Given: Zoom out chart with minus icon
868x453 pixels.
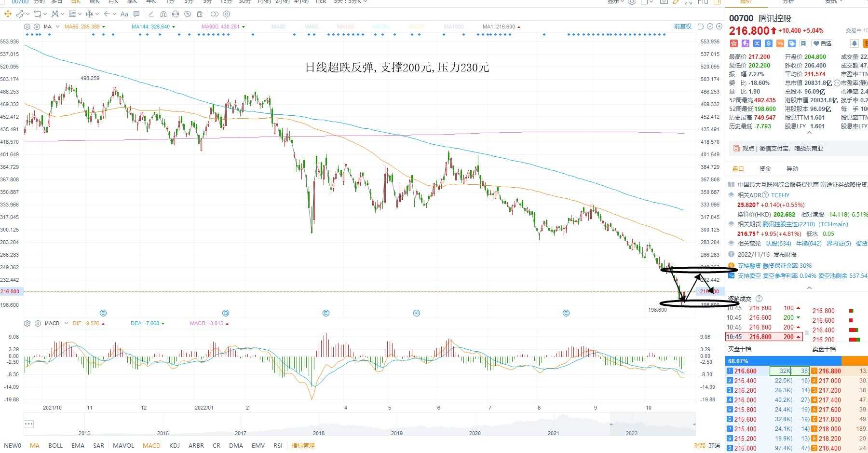Looking at the screenshot, I should [x=710, y=27].
